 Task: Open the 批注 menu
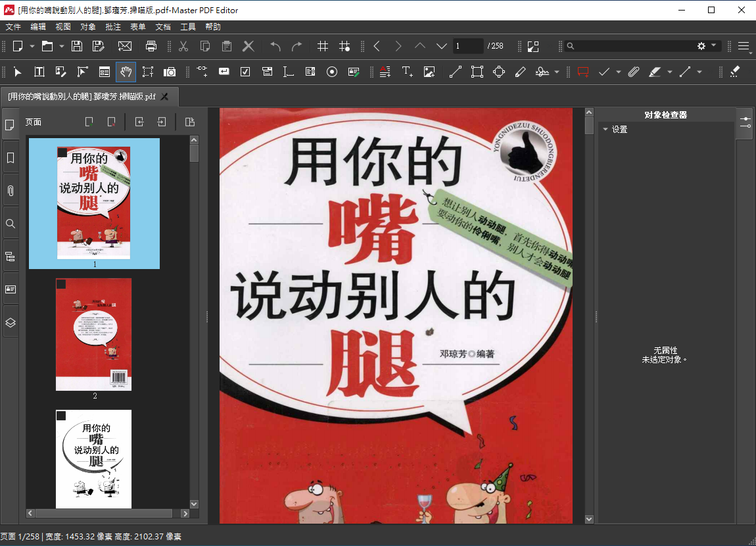click(113, 26)
